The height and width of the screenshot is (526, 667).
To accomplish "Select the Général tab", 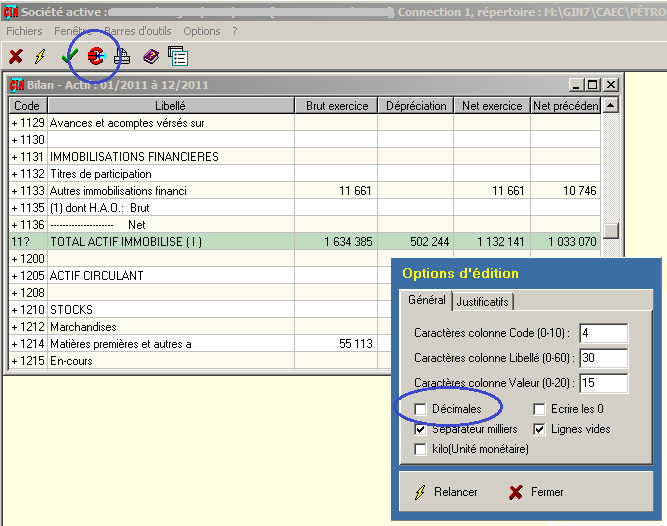I will point(427,300).
